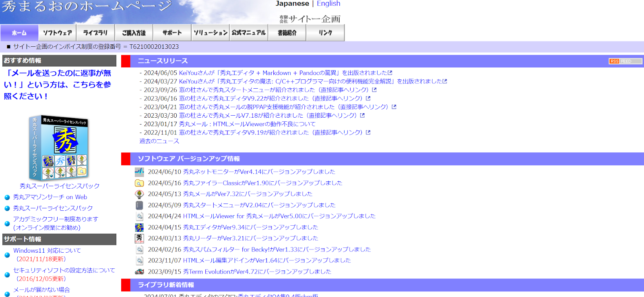Click external link icon after 2022/11/01 news

(x=368, y=132)
